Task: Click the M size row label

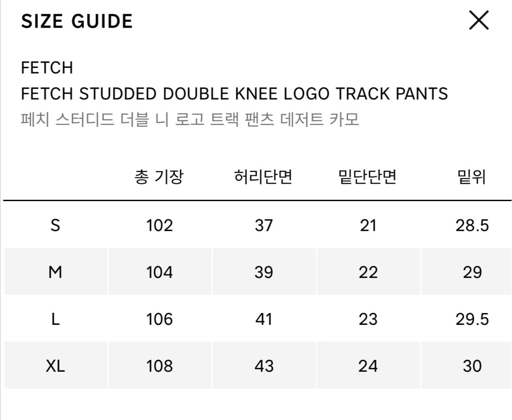Action: [55, 272]
